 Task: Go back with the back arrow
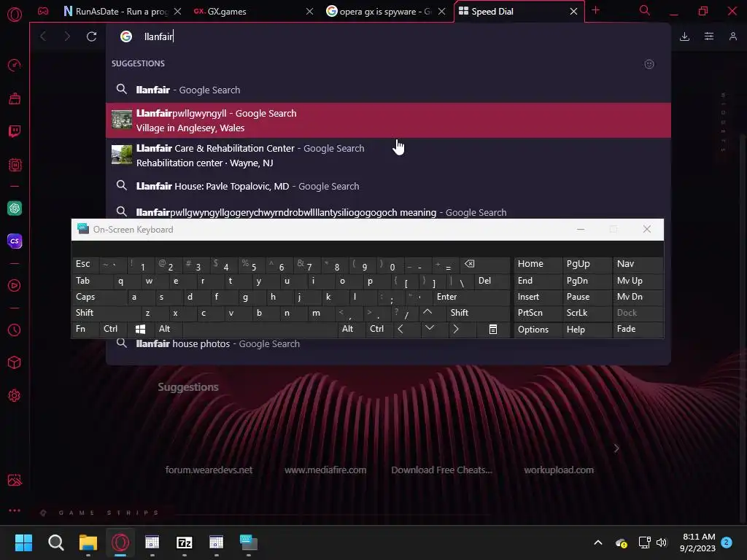click(43, 36)
